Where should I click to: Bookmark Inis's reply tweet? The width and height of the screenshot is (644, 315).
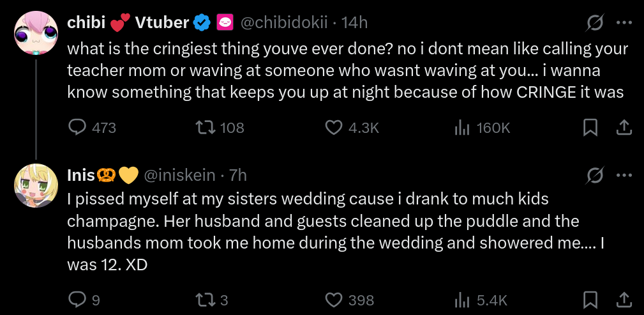coord(590,299)
